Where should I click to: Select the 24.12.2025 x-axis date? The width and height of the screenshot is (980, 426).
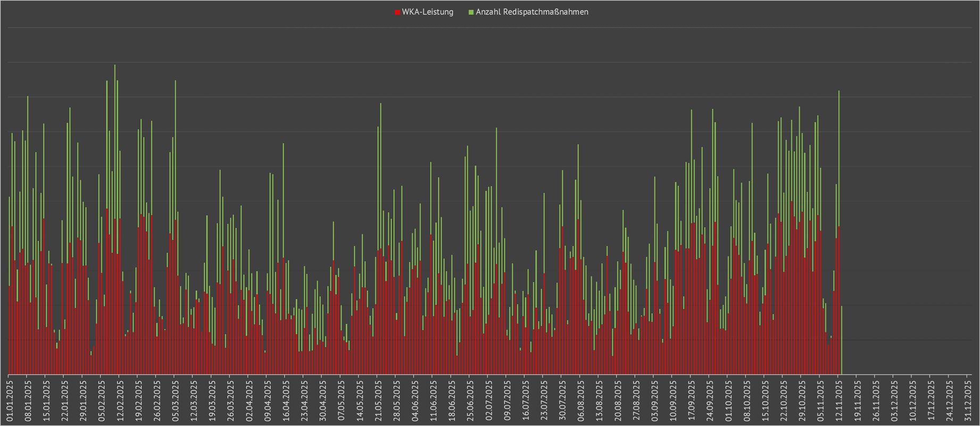click(949, 399)
